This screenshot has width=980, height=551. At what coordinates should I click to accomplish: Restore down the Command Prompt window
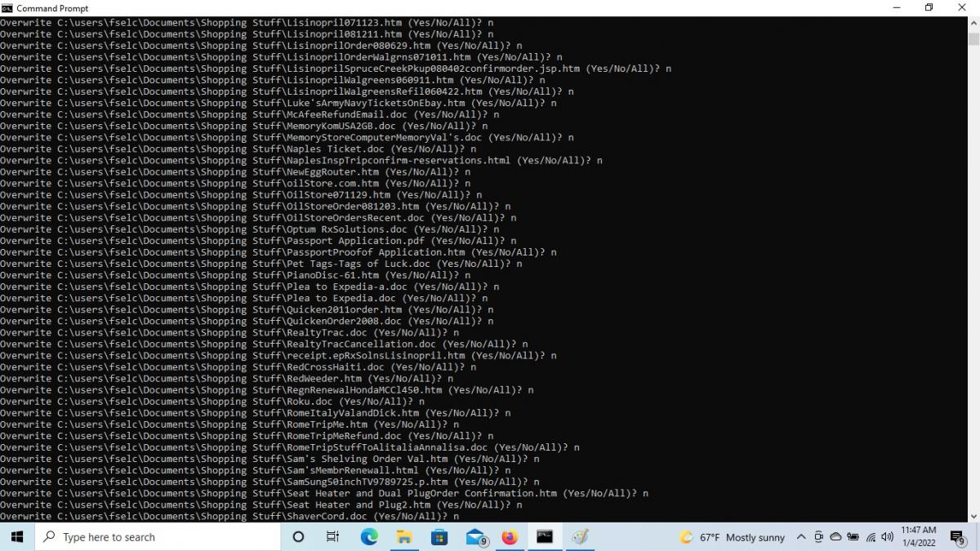[x=929, y=8]
